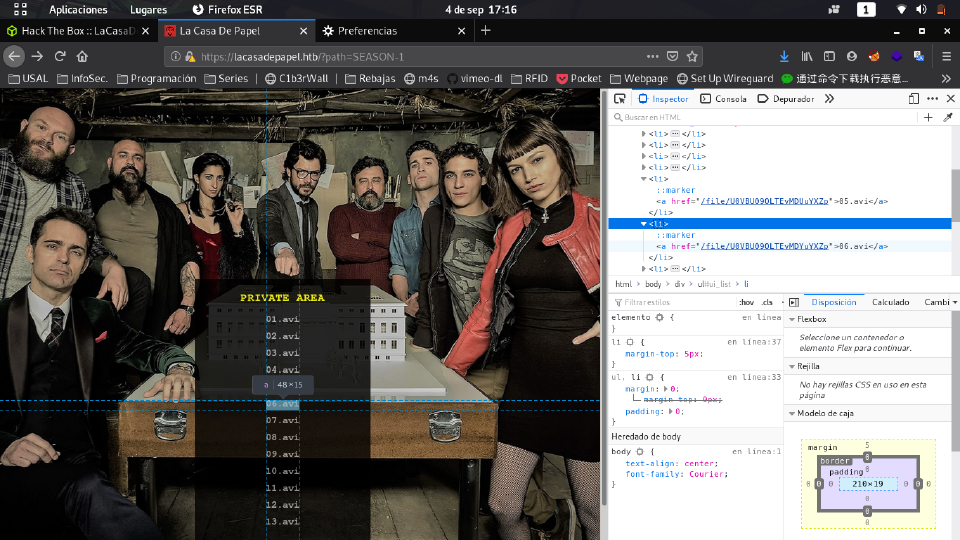Click the 05.avi href link in inspector
The width and height of the screenshot is (960, 540).
[765, 201]
